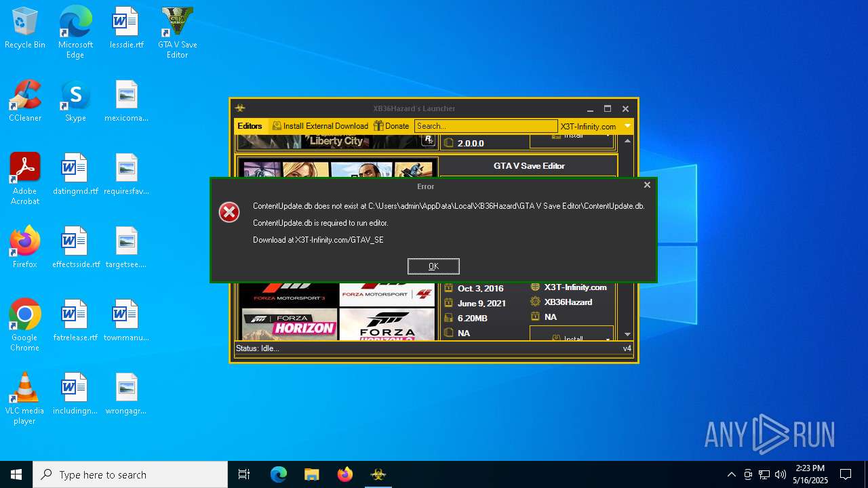Click the calendar icon beside Oct. 3, 2016
This screenshot has height=488, width=868.
pyautogui.click(x=448, y=288)
